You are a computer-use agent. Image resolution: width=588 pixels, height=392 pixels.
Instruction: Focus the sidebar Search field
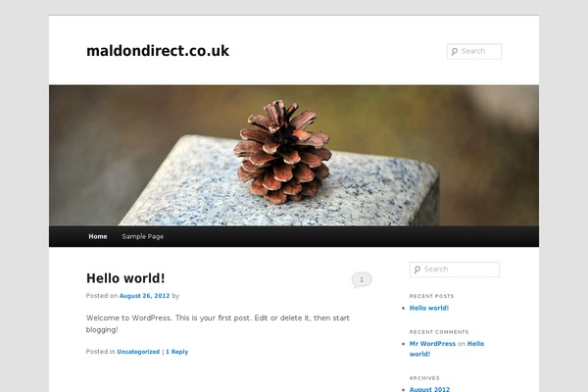click(x=455, y=269)
